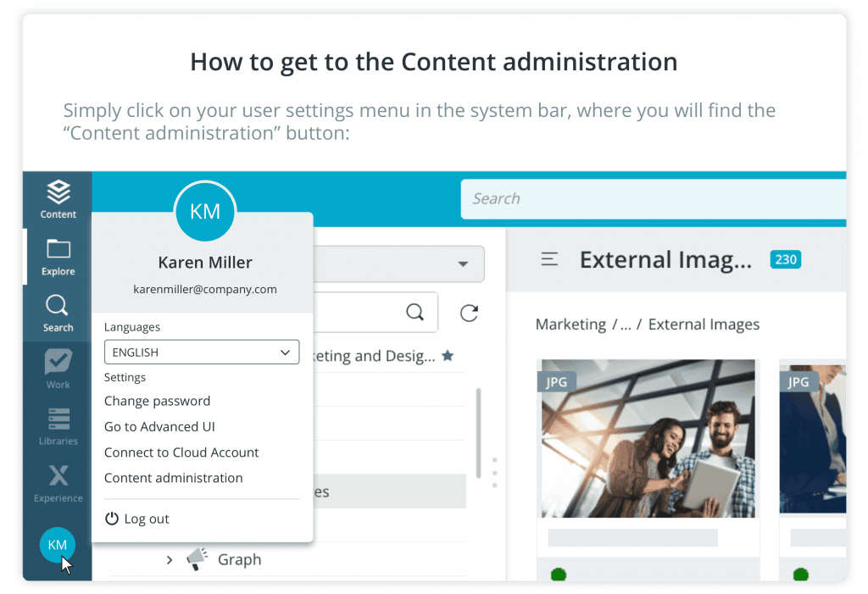
Task: Select Change password from settings menu
Action: (x=157, y=401)
